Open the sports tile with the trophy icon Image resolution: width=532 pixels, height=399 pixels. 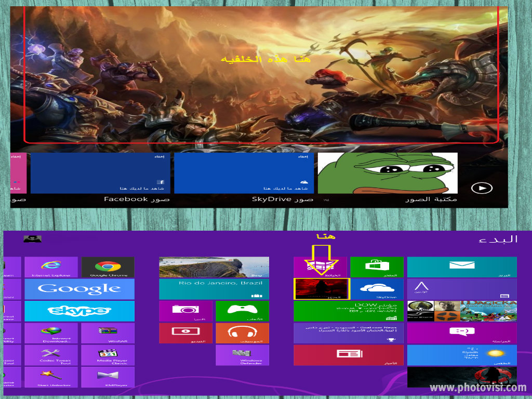349,333
